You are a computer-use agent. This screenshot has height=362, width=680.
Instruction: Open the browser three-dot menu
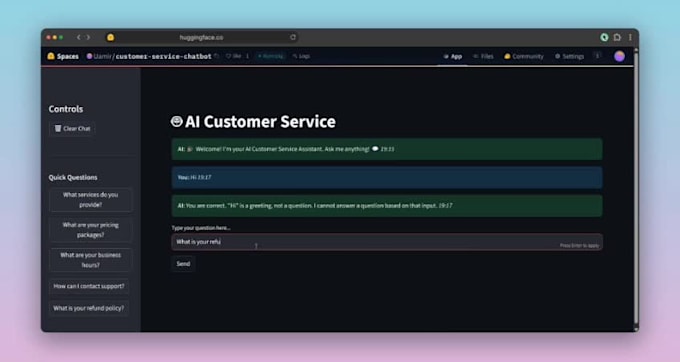pyautogui.click(x=630, y=37)
